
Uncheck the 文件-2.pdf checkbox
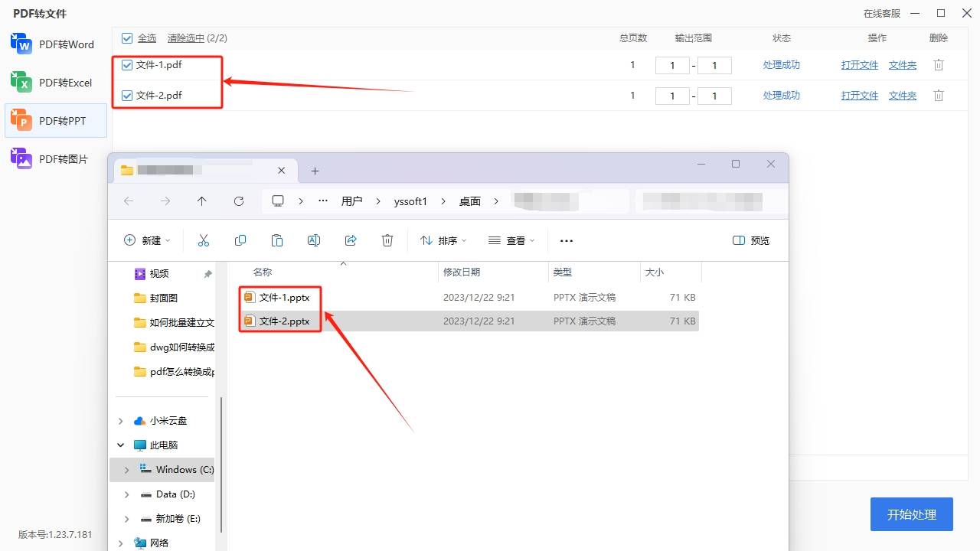(x=126, y=96)
